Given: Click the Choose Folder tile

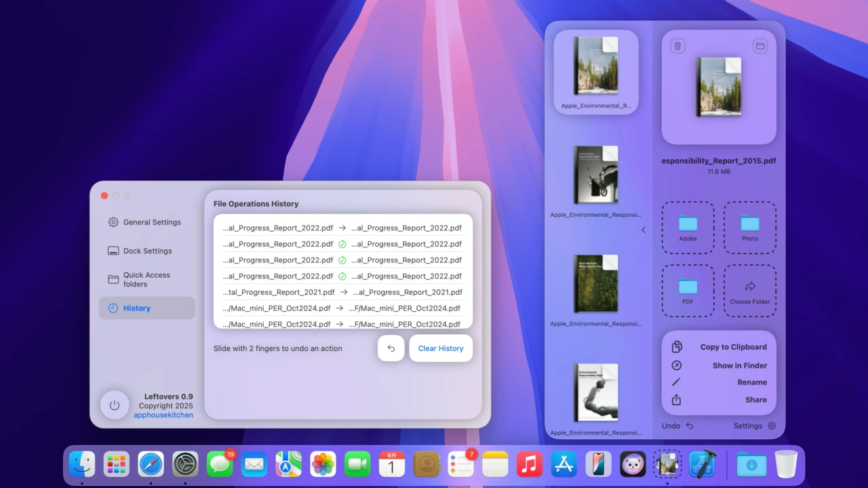Looking at the screenshot, I should pyautogui.click(x=749, y=290).
